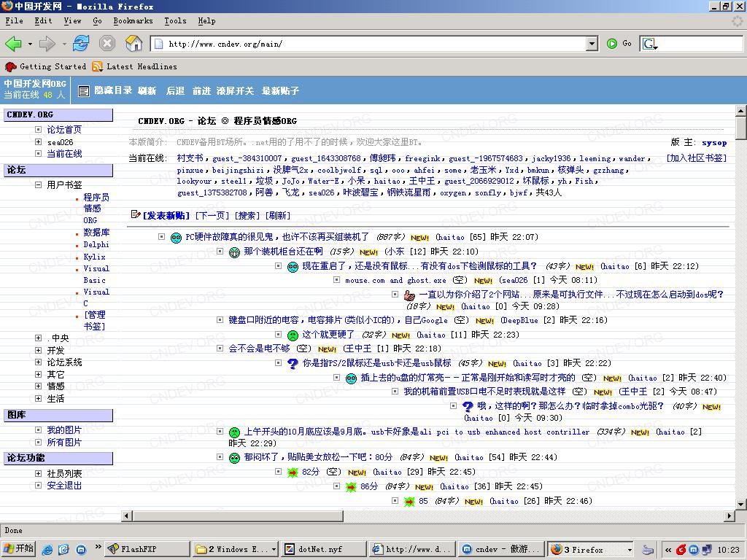
Task: Open the address bar dropdown arrow
Action: click(x=592, y=44)
